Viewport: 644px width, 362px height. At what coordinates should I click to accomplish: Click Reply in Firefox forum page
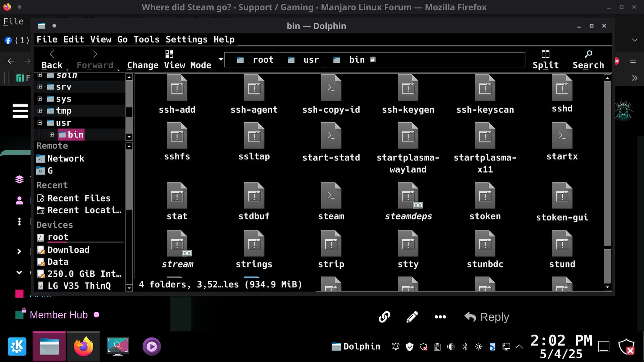[x=487, y=317]
